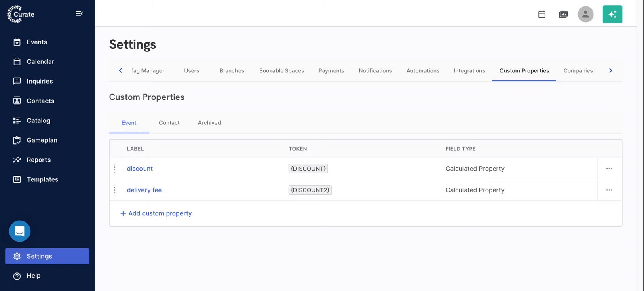
Task: Go to Events in the sidebar
Action: (37, 42)
